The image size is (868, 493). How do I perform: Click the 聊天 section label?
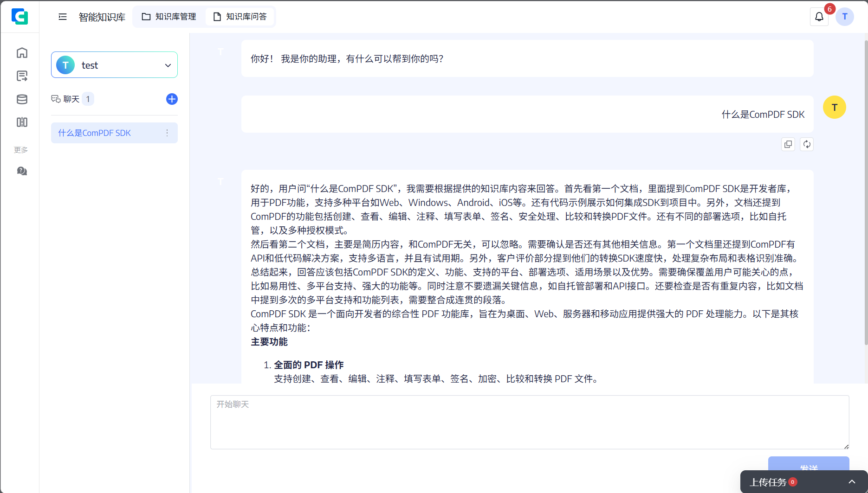[x=71, y=99]
